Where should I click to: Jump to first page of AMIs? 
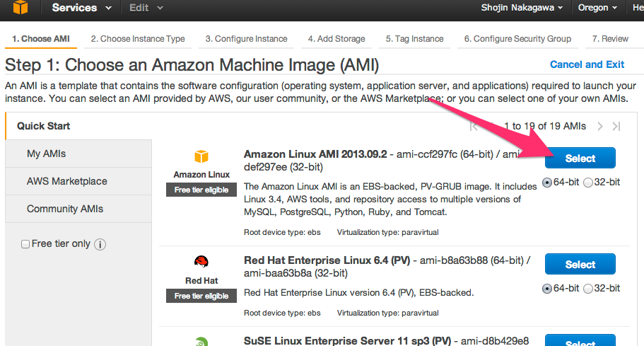[x=474, y=126]
